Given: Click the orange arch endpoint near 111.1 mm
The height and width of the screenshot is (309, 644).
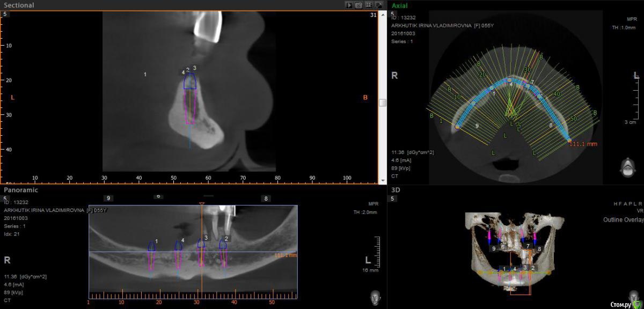Looking at the screenshot, I should 569,141.
